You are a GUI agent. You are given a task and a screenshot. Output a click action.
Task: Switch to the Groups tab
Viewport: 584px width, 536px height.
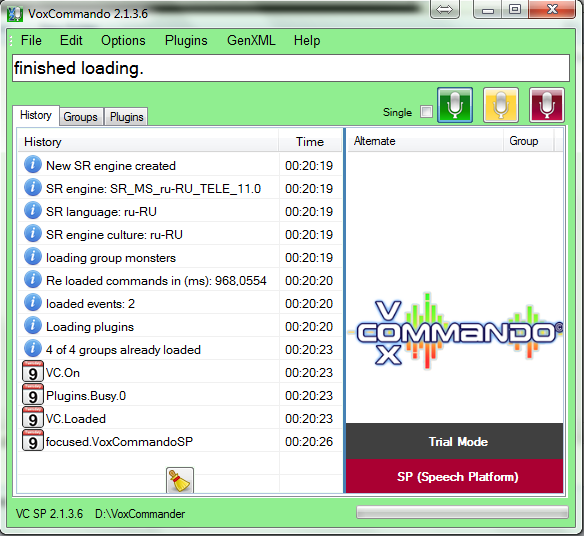coord(80,117)
